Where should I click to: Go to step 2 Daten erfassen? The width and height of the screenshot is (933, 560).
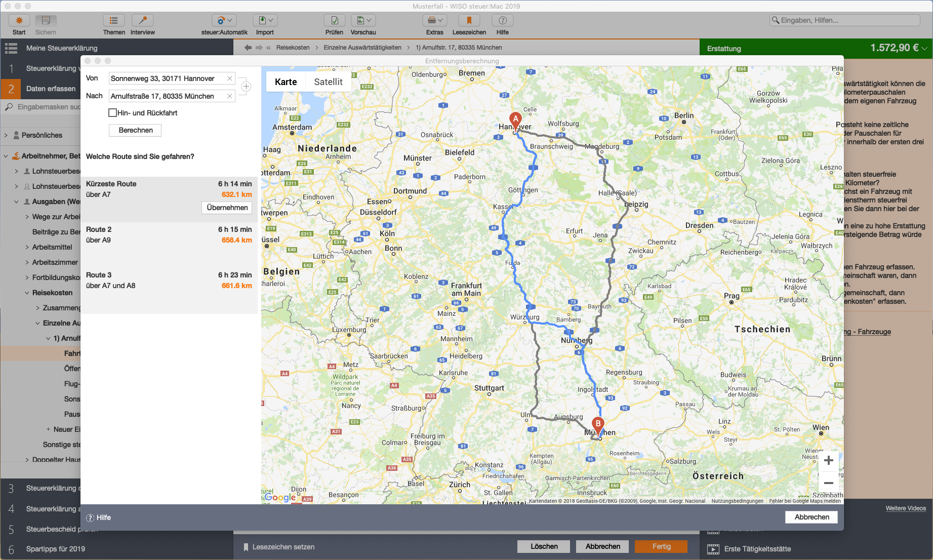(40, 89)
